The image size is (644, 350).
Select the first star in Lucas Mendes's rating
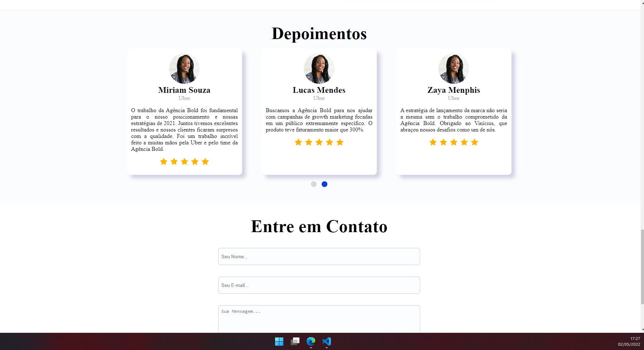(298, 142)
